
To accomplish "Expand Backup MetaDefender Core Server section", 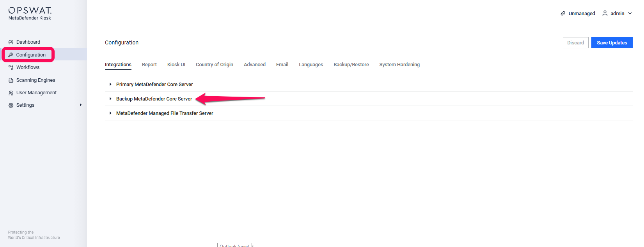I will 110,99.
